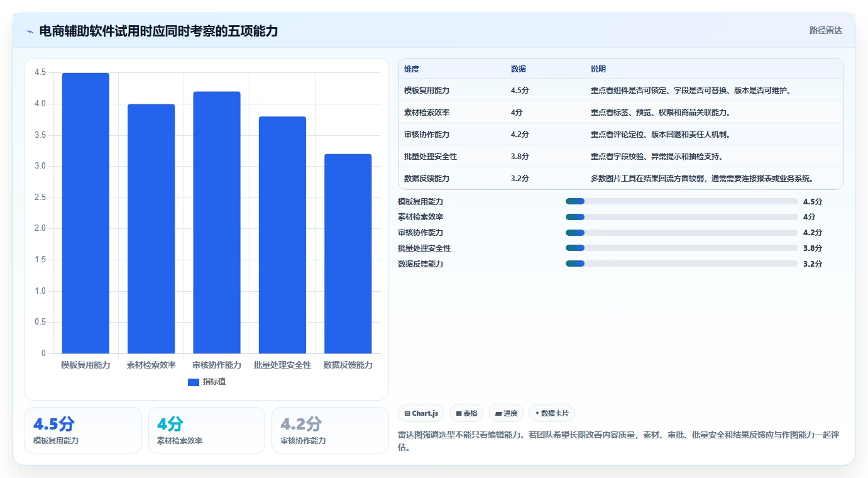Click the 3.2分 value in the table

pos(520,179)
